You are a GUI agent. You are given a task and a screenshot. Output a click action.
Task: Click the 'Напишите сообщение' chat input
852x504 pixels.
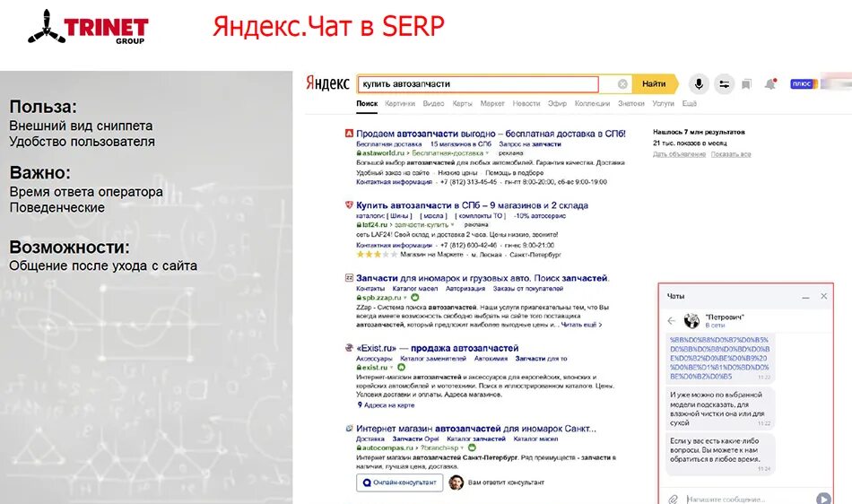tap(749, 499)
